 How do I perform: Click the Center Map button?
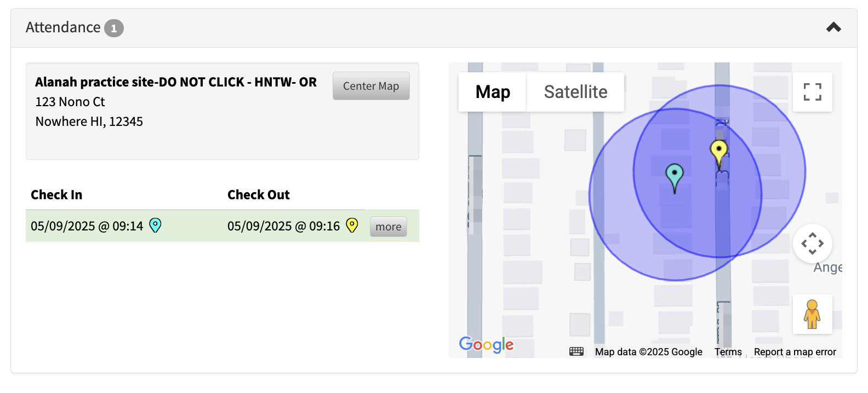(371, 86)
